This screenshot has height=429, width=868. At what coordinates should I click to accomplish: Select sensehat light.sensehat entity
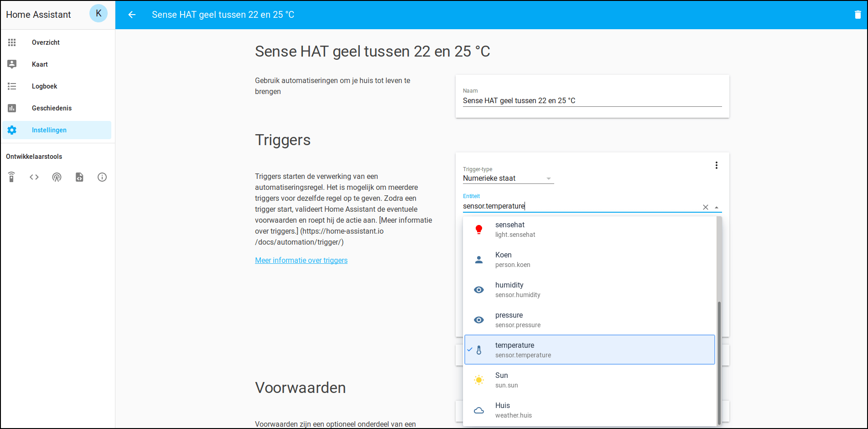click(589, 230)
